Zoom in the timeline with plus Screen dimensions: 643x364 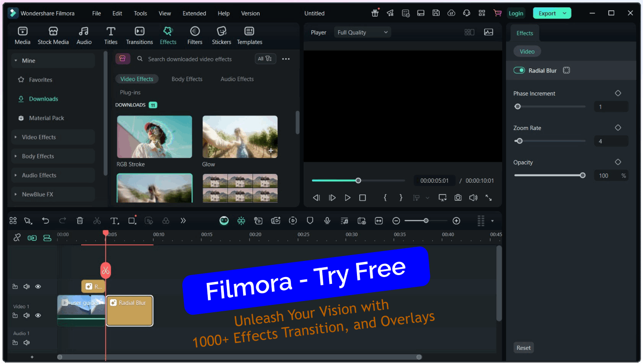[456, 221]
